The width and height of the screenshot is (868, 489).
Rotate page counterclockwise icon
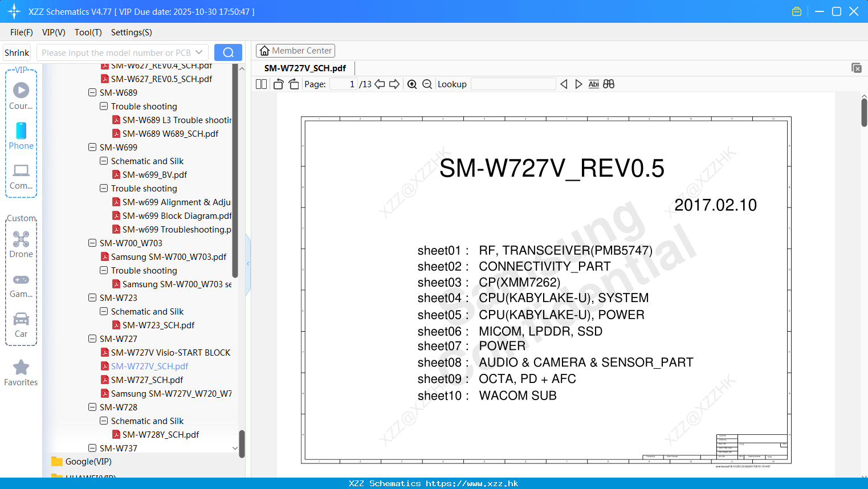pyautogui.click(x=278, y=84)
